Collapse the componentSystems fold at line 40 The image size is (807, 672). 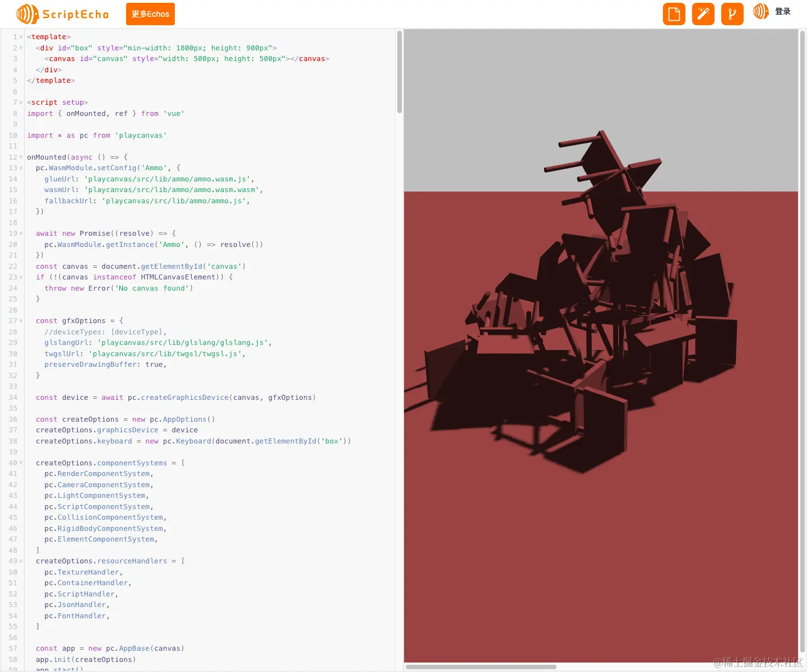point(21,463)
